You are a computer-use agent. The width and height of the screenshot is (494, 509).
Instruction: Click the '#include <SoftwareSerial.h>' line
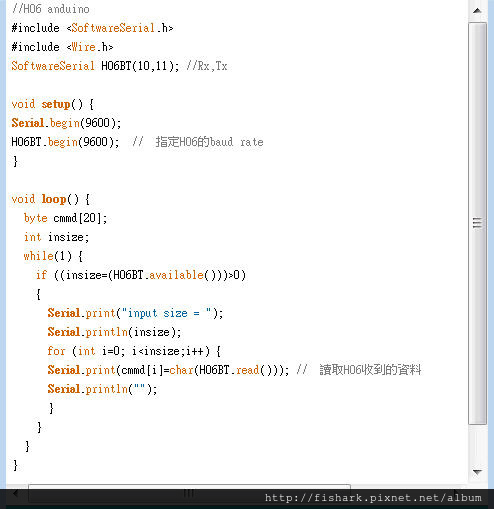pos(92,28)
